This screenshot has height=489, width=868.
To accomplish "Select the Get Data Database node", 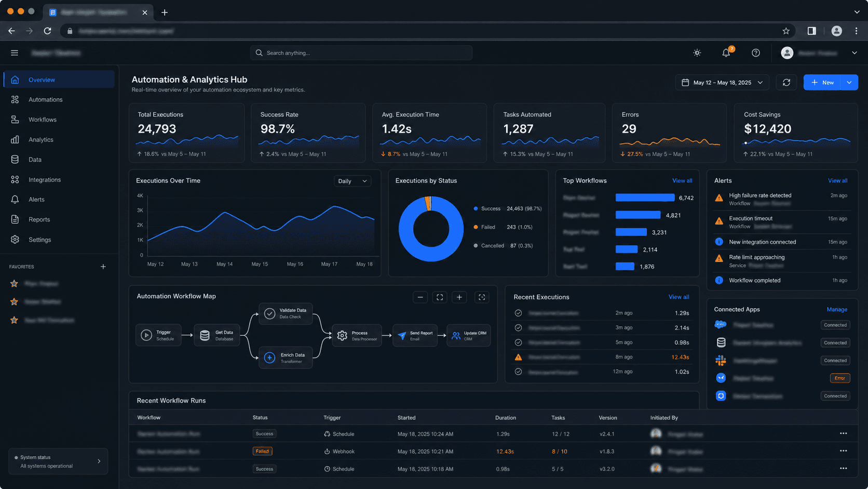I will tap(217, 335).
